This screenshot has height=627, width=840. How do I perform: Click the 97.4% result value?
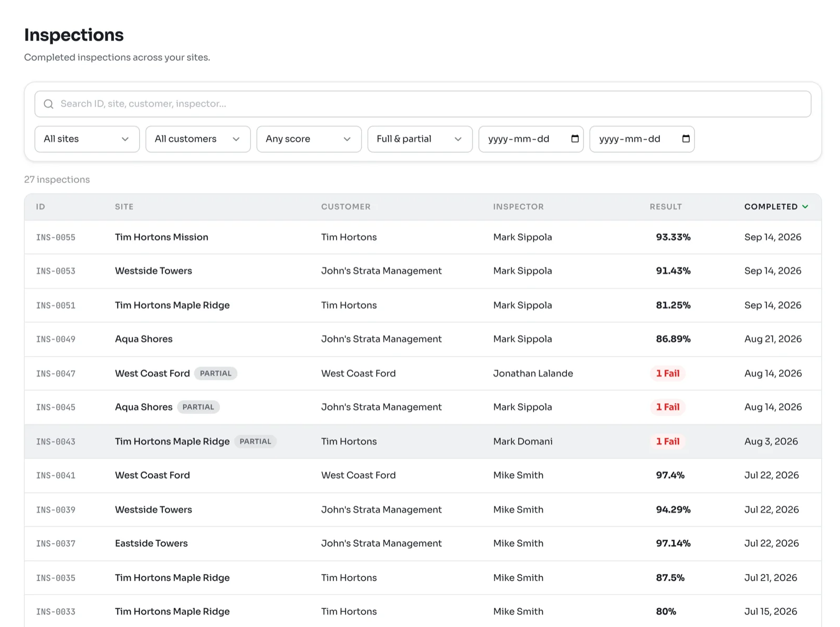pos(670,476)
